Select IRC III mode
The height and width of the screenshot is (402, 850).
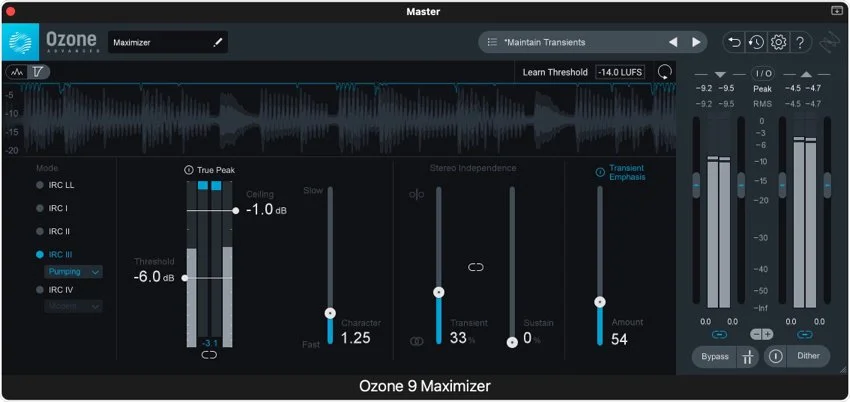(x=54, y=255)
